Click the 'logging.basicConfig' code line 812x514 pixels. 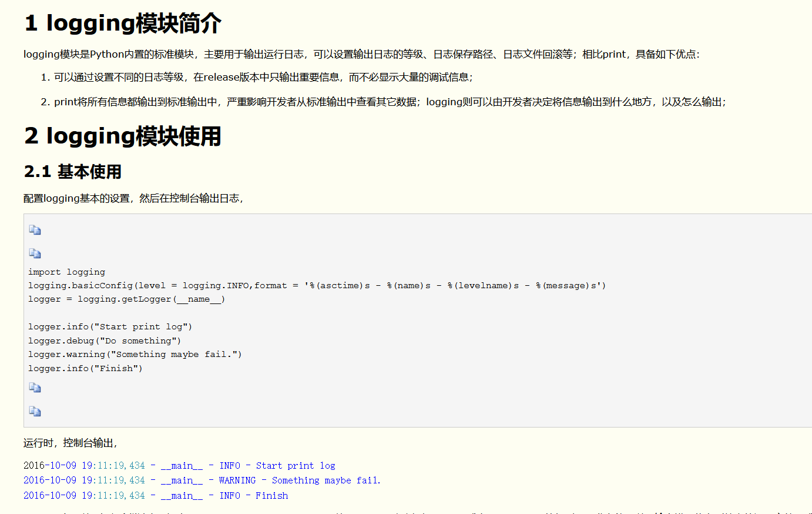317,285
